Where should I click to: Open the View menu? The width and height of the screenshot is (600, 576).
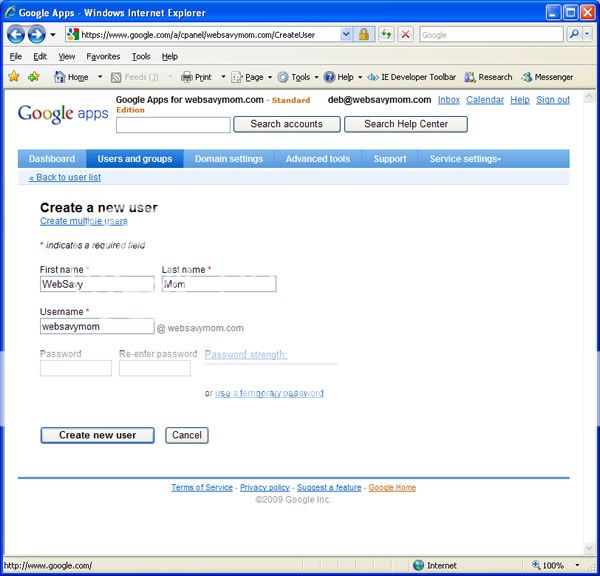[67, 57]
